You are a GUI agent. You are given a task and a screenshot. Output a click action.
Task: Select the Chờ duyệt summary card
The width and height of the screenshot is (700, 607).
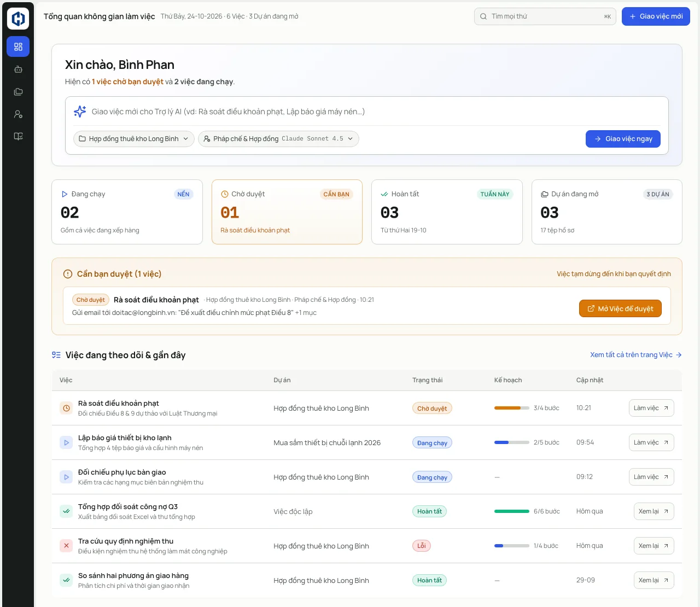click(x=287, y=212)
